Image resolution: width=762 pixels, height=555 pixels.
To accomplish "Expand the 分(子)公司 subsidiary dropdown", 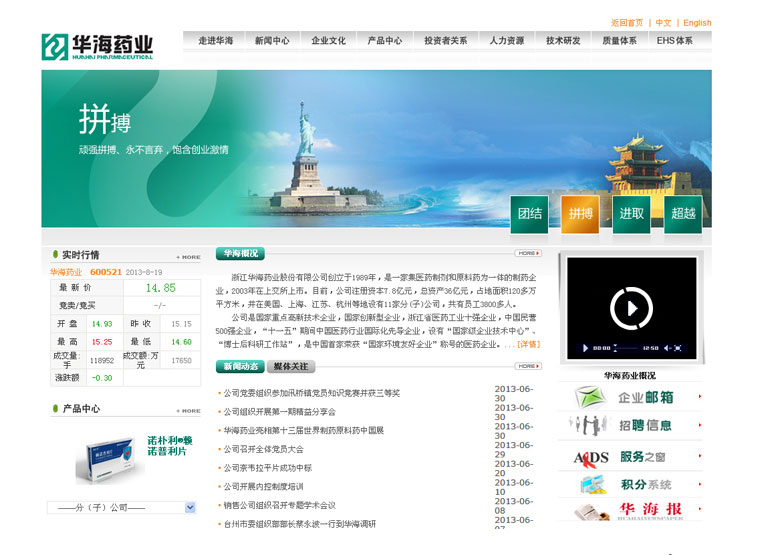I will (190, 508).
